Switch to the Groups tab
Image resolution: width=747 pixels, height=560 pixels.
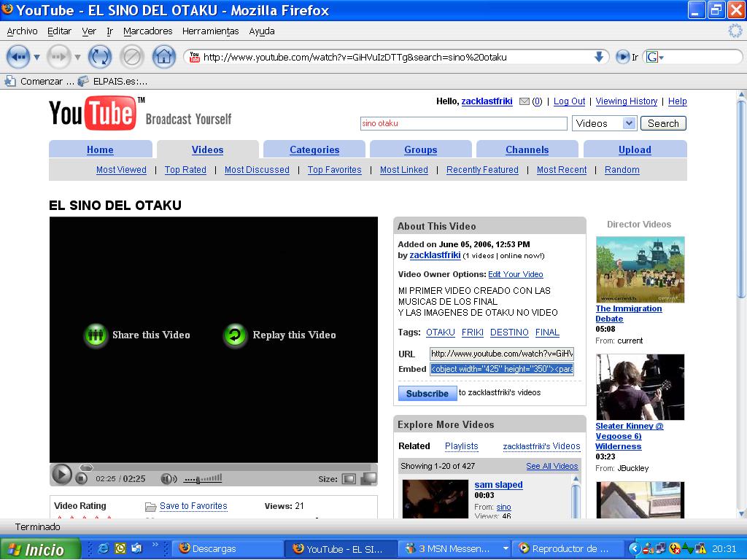421,149
